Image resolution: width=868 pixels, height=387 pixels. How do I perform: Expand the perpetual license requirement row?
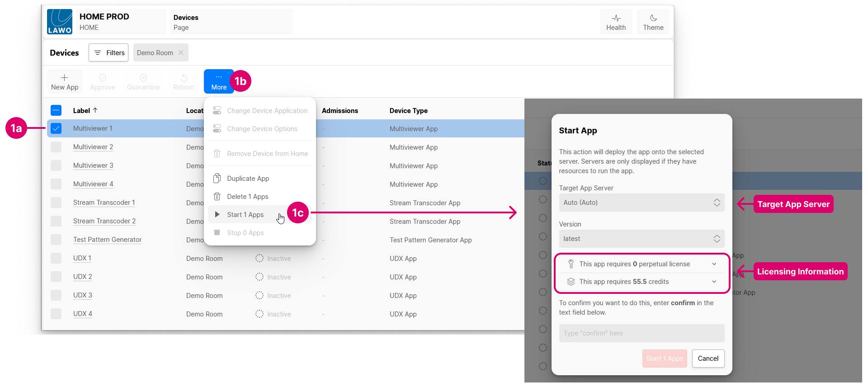(642, 264)
